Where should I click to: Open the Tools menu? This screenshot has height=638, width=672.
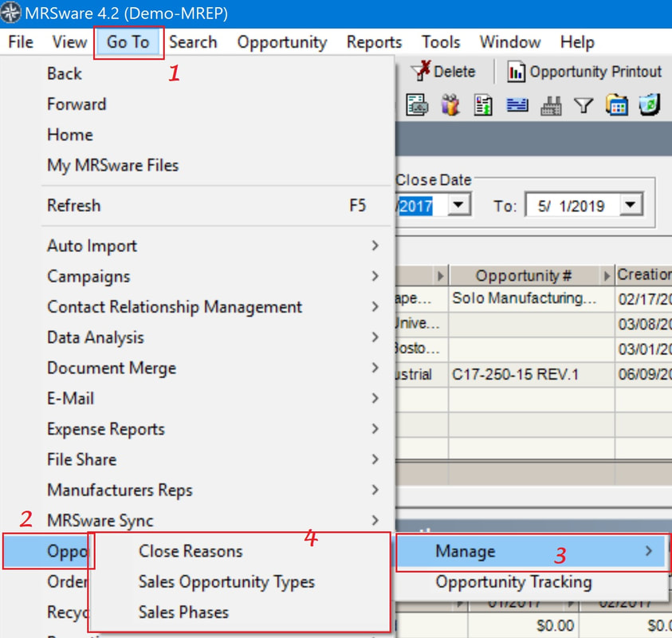[441, 42]
